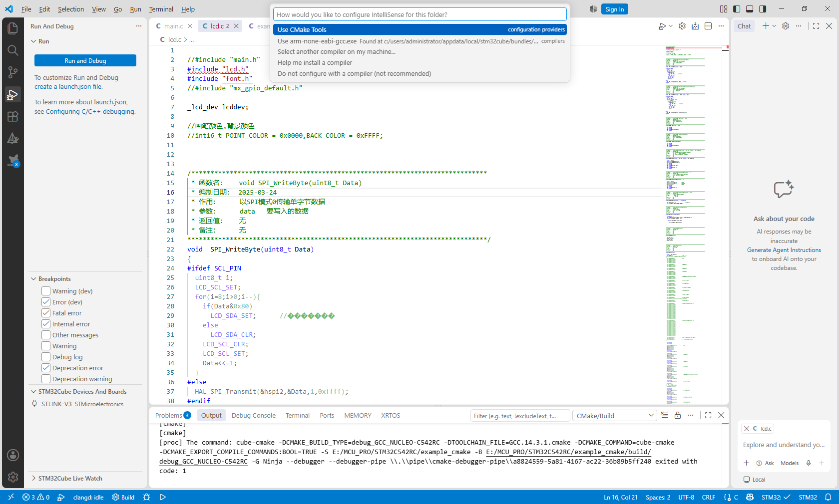Viewport: 839px width, 504px height.
Task: Open the Source Control view
Action: [x=13, y=72]
